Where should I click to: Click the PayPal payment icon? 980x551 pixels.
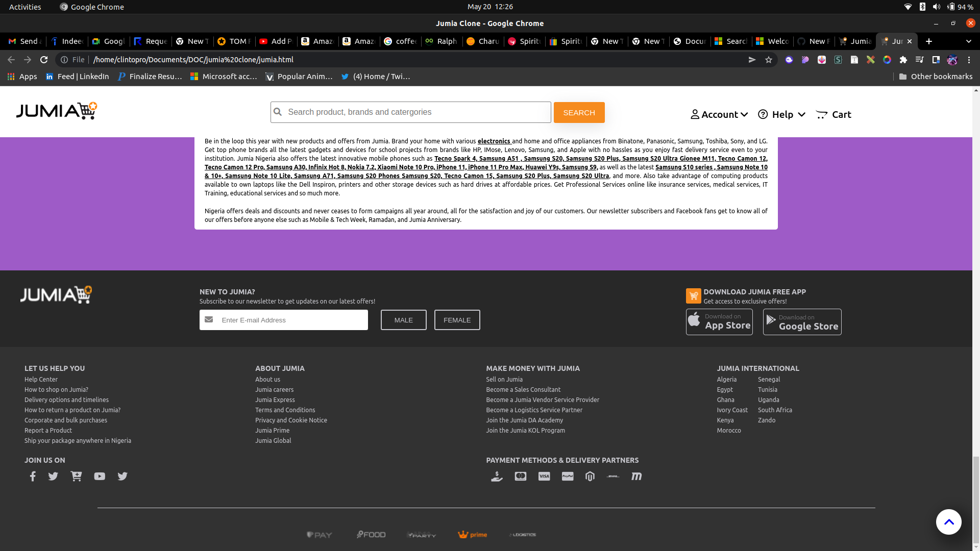click(567, 476)
